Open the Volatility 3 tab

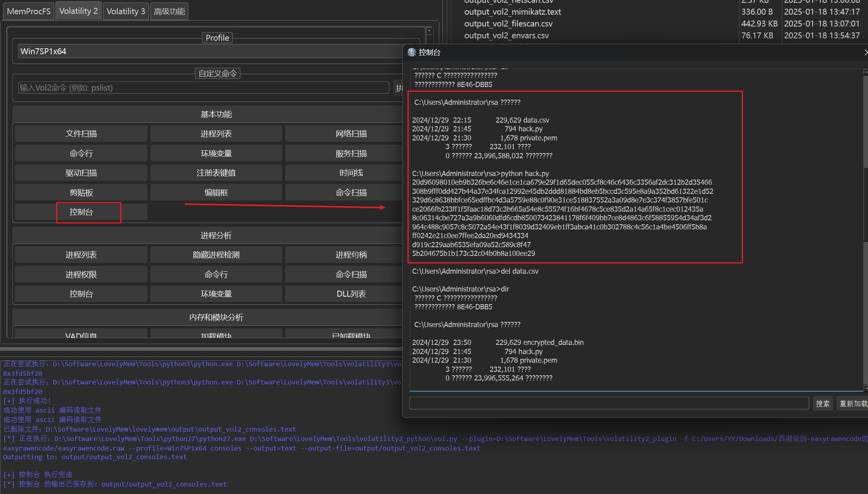tap(126, 11)
